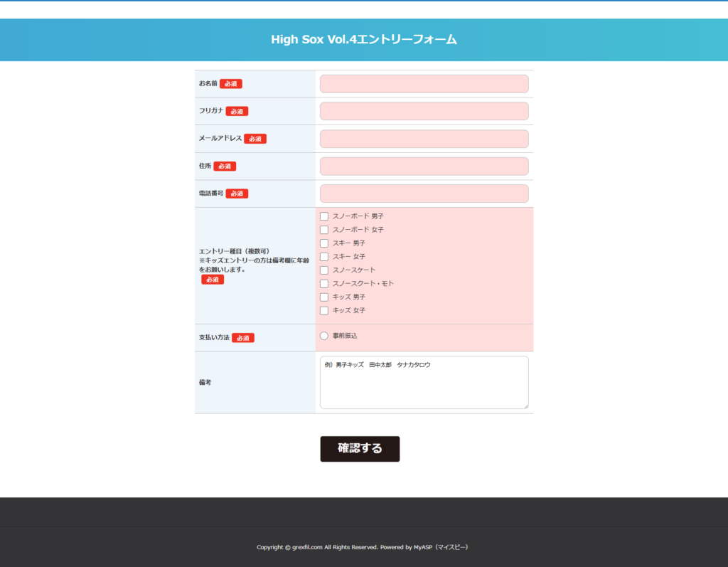
Task: Check the キッズ 男子 checkbox
Action: [x=324, y=297]
